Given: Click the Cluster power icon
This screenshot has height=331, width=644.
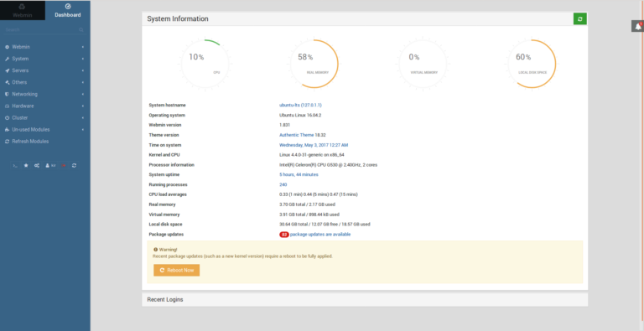Looking at the screenshot, I should [x=7, y=117].
